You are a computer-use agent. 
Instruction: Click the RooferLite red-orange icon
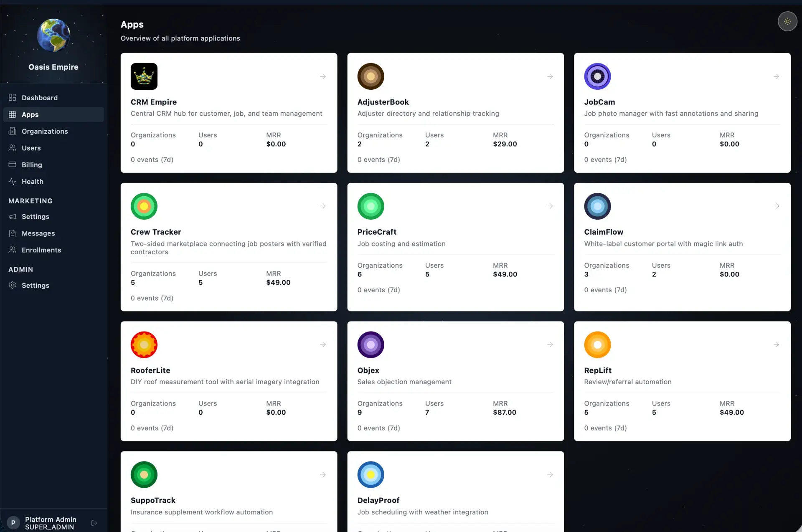pos(144,345)
